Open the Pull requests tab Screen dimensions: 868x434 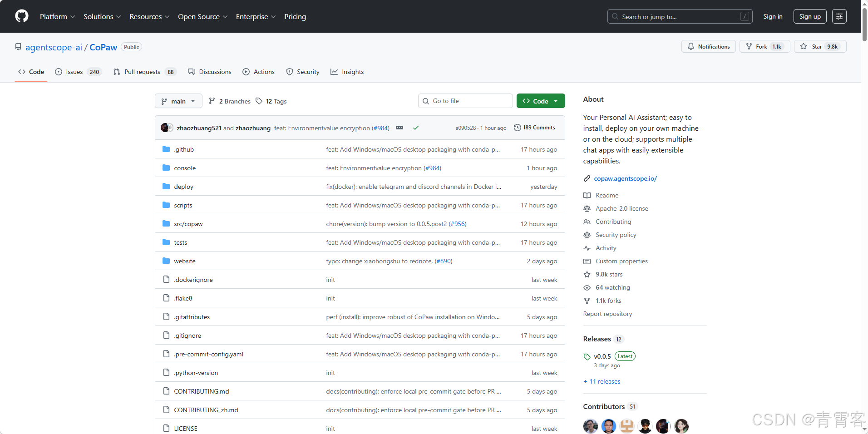tap(144, 72)
